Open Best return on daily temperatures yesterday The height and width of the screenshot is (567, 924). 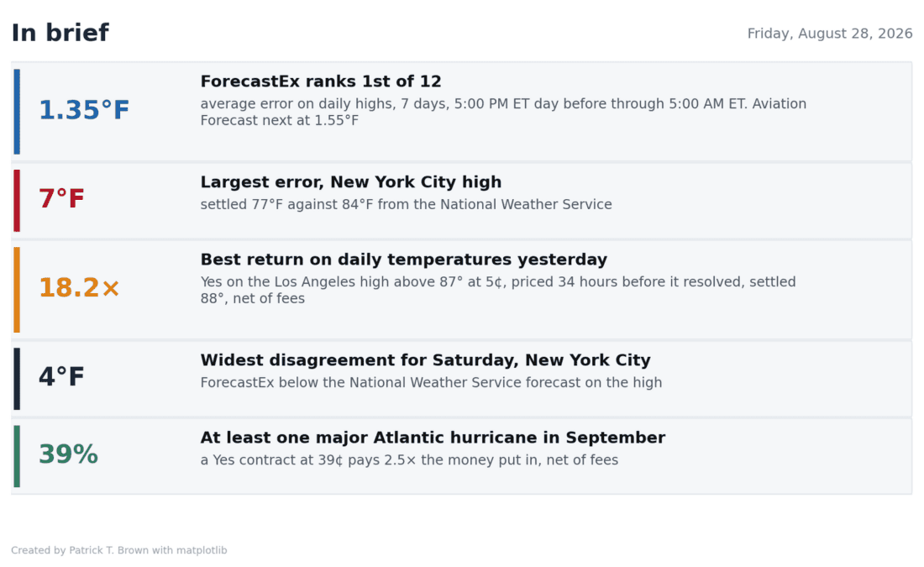(x=404, y=260)
